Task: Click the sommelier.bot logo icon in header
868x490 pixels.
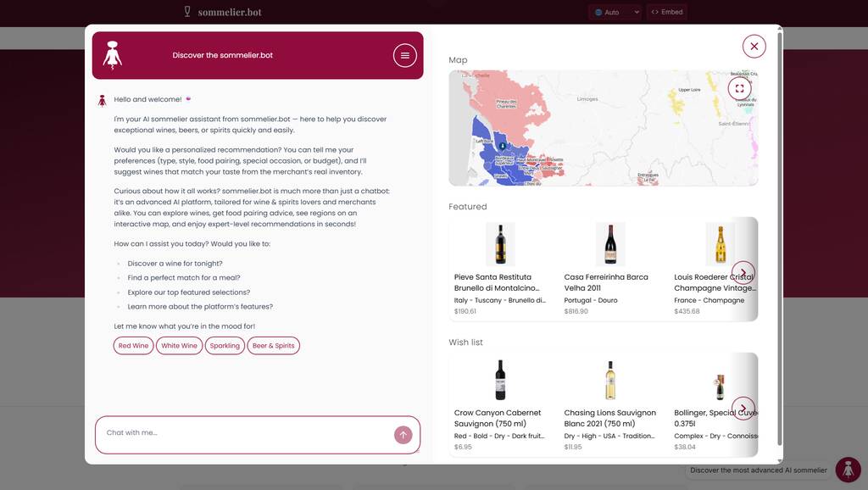Action: [x=186, y=12]
